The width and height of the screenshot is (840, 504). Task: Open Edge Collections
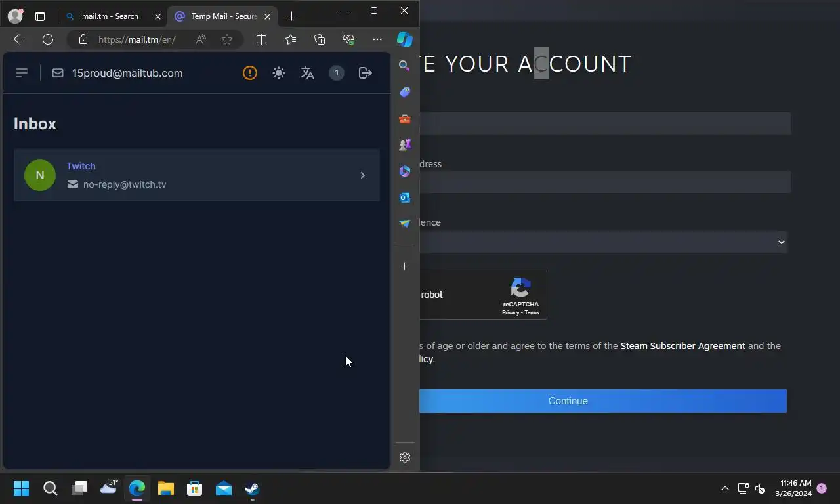tap(320, 39)
